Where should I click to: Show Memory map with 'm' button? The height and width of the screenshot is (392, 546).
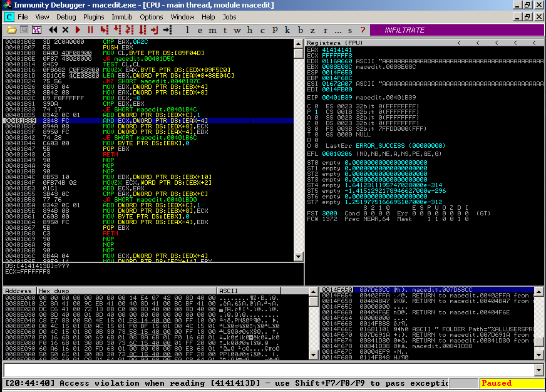[x=212, y=30]
